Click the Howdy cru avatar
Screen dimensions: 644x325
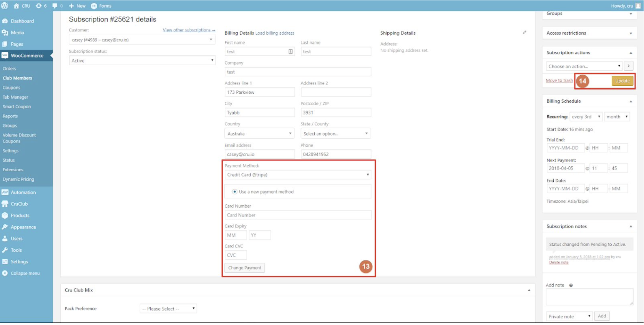(638, 6)
